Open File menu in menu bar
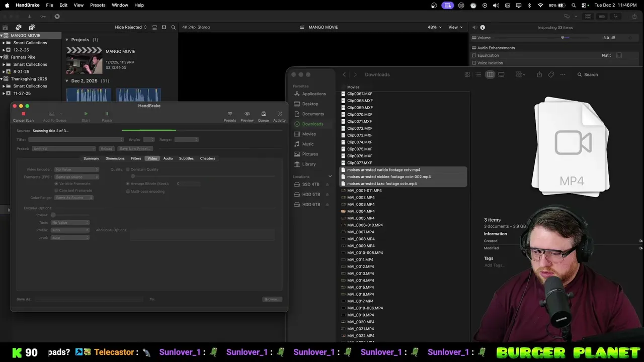 [49, 5]
